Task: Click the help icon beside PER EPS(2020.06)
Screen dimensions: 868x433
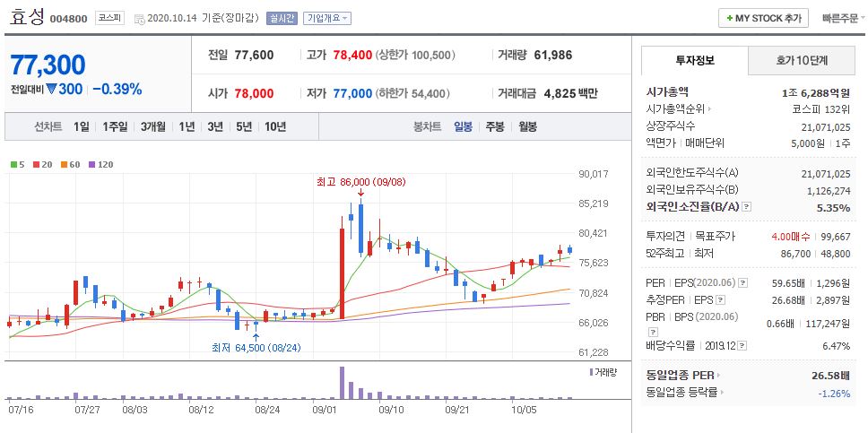Action: coord(742,283)
